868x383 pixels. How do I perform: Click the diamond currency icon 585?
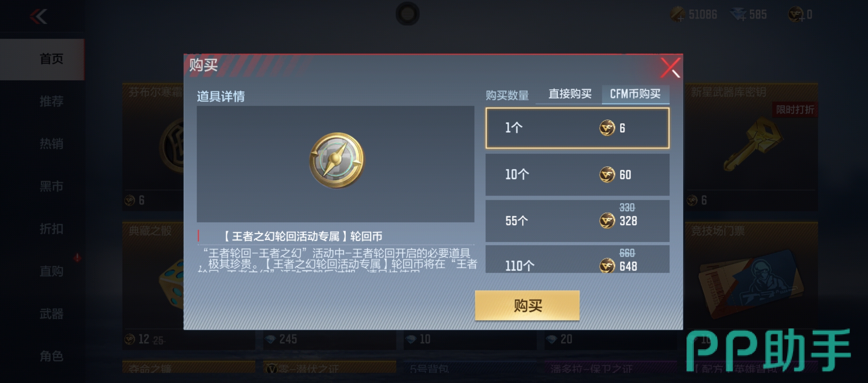pos(738,14)
